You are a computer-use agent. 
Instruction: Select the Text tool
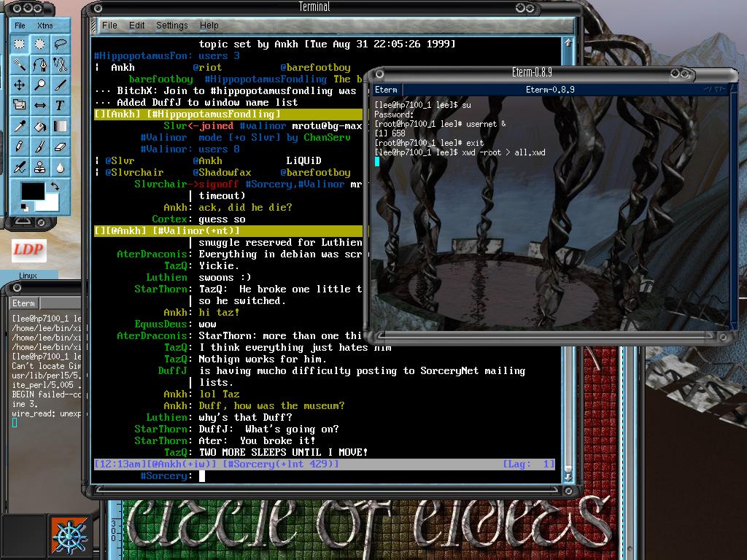coord(60,105)
